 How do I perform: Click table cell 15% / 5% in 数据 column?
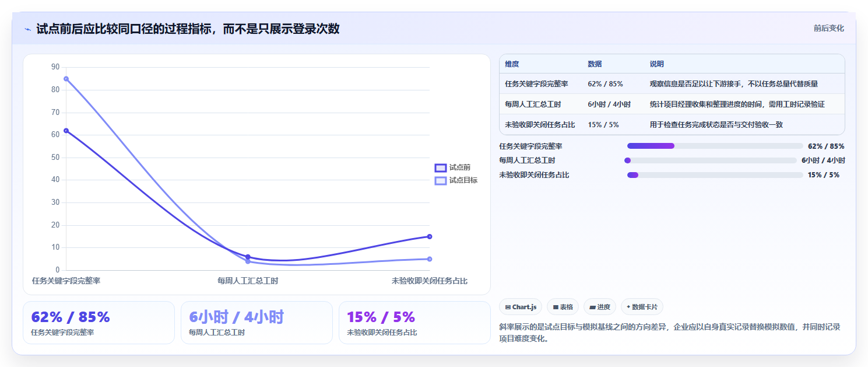pyautogui.click(x=603, y=125)
